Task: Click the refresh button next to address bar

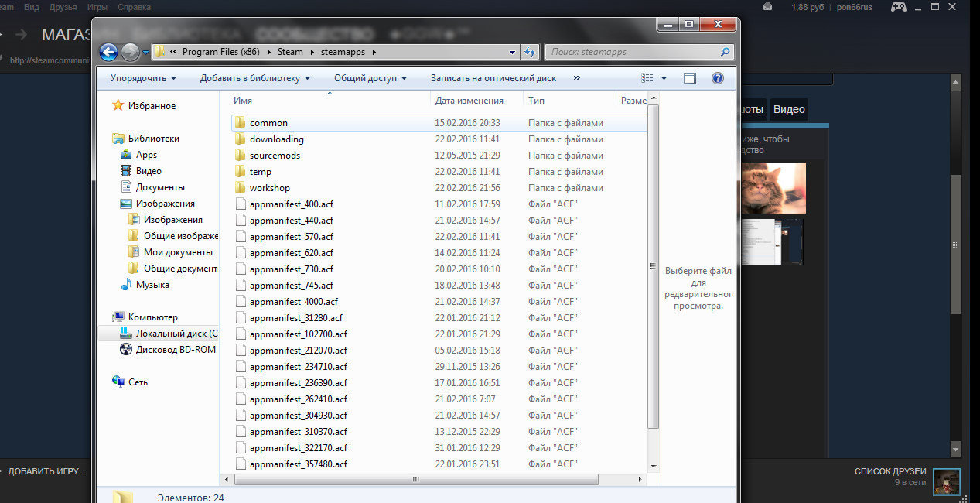Action: point(530,52)
